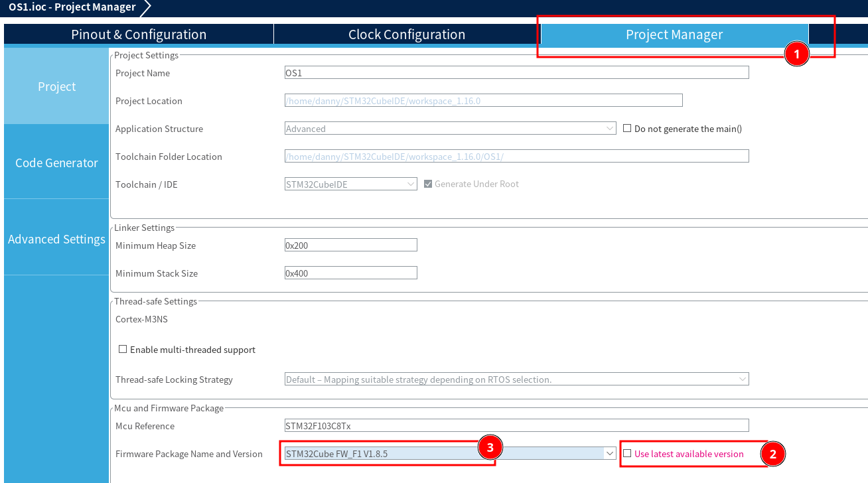868x483 pixels.
Task: Click the Minimum Heap Size field
Action: (x=351, y=245)
